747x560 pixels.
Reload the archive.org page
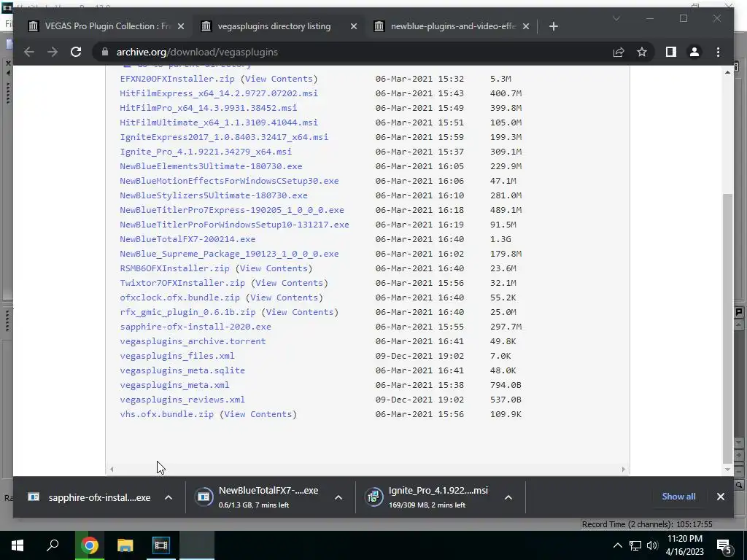(76, 52)
